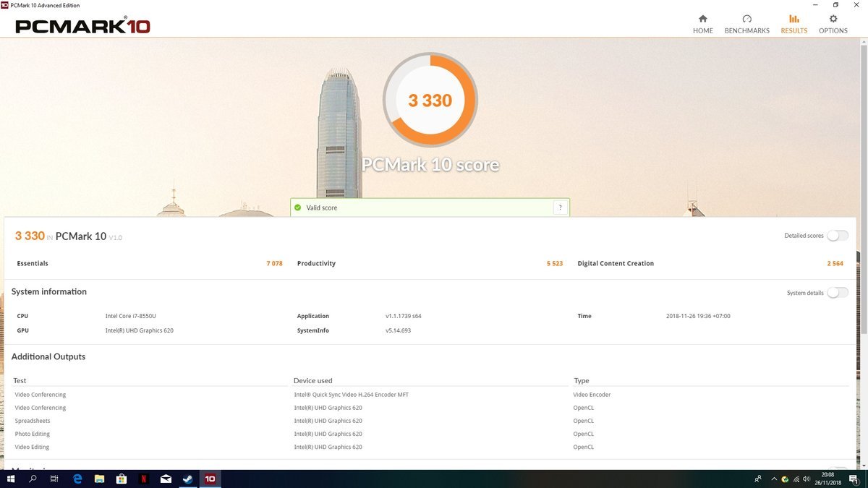868x488 pixels.
Task: Show hidden system tray icons
Action: point(774,479)
